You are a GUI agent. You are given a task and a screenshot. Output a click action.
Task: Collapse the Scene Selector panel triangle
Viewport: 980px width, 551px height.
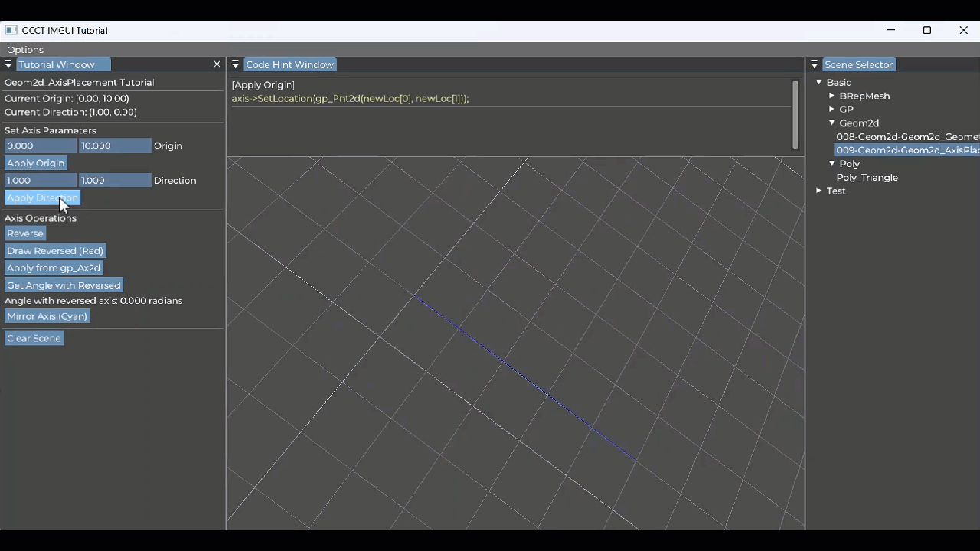[x=815, y=65]
